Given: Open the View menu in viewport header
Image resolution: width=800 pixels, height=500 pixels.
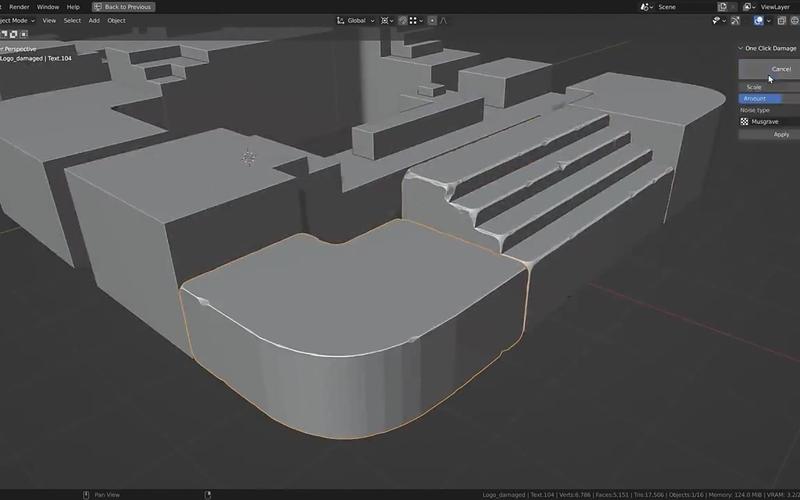Looking at the screenshot, I should [x=49, y=20].
